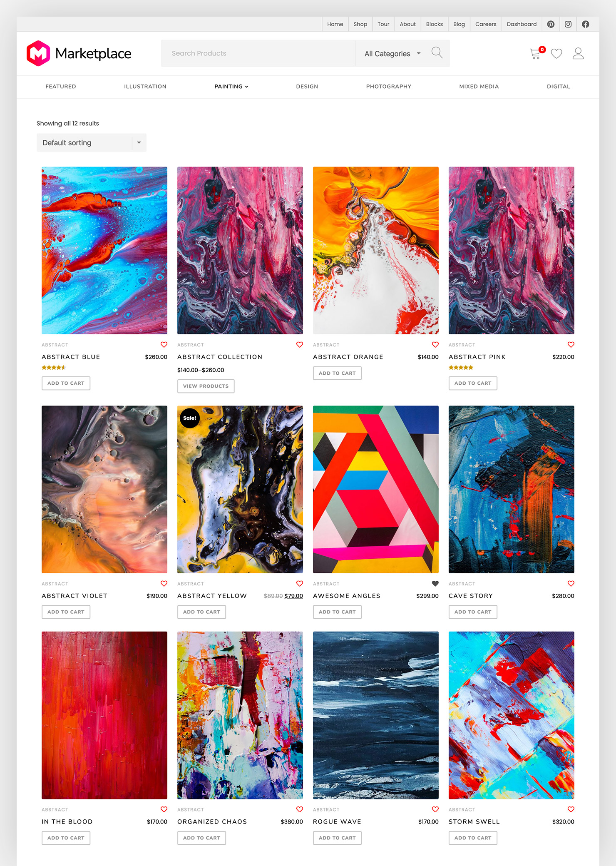The height and width of the screenshot is (866, 616).
Task: Click the Marketplace logo
Action: click(x=79, y=53)
